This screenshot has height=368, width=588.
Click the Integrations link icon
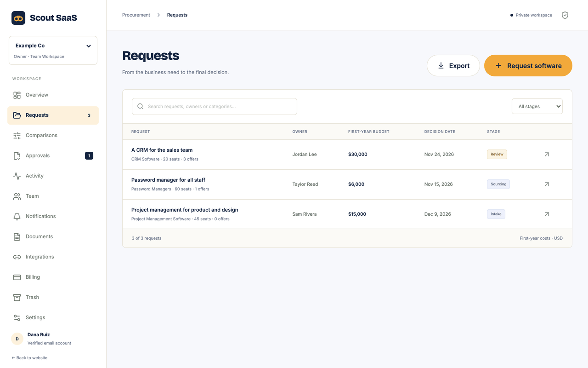point(17,257)
